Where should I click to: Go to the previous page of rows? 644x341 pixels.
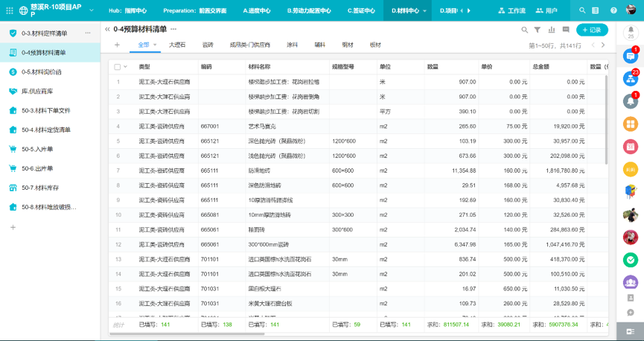[x=593, y=45]
